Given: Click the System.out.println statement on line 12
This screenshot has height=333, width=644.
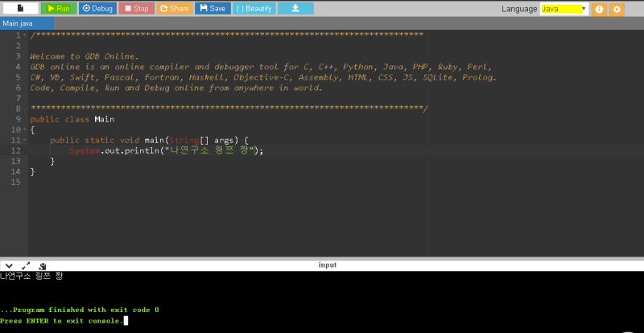Looking at the screenshot, I should point(167,150).
